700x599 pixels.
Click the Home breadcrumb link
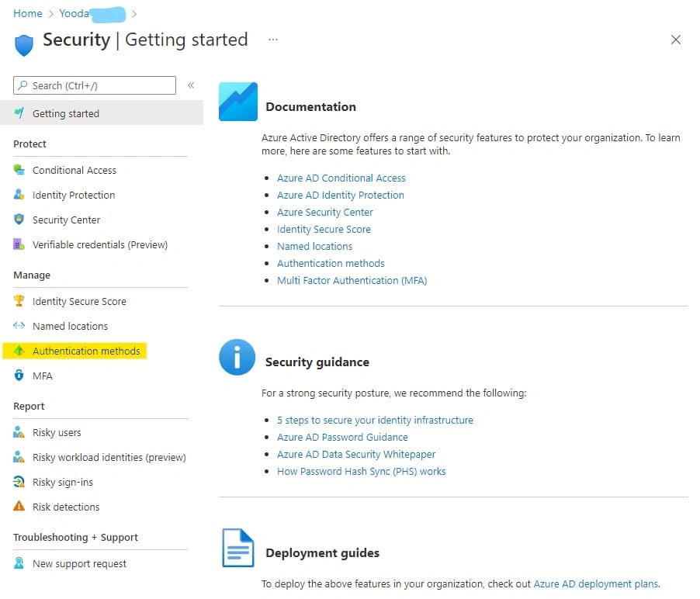pyautogui.click(x=28, y=13)
